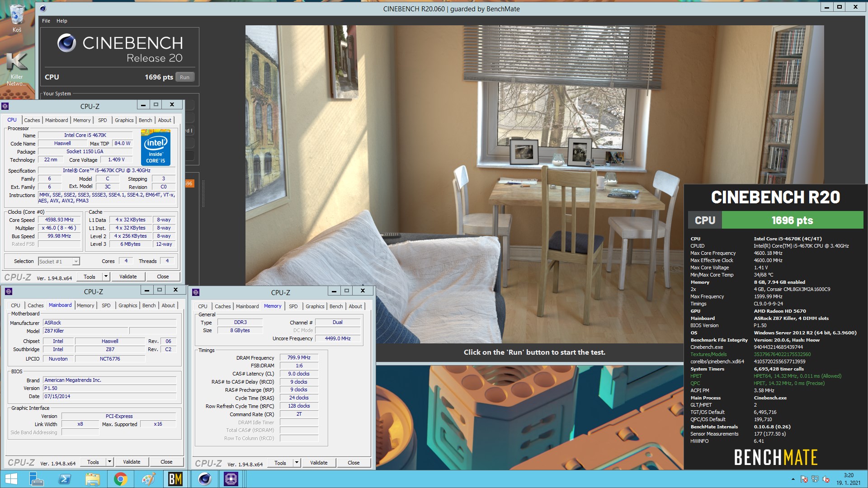868x488 pixels.
Task: Open About tab in the Memory window of CPU-Z
Action: (355, 306)
